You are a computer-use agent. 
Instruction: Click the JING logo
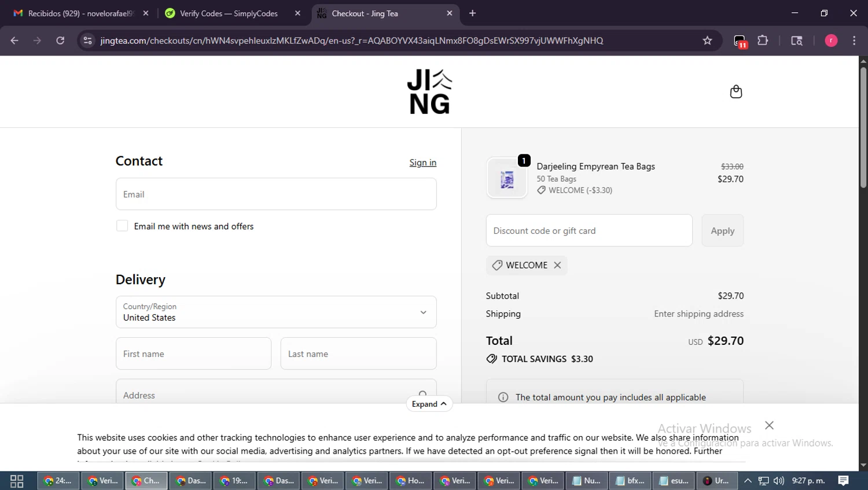coord(429,91)
